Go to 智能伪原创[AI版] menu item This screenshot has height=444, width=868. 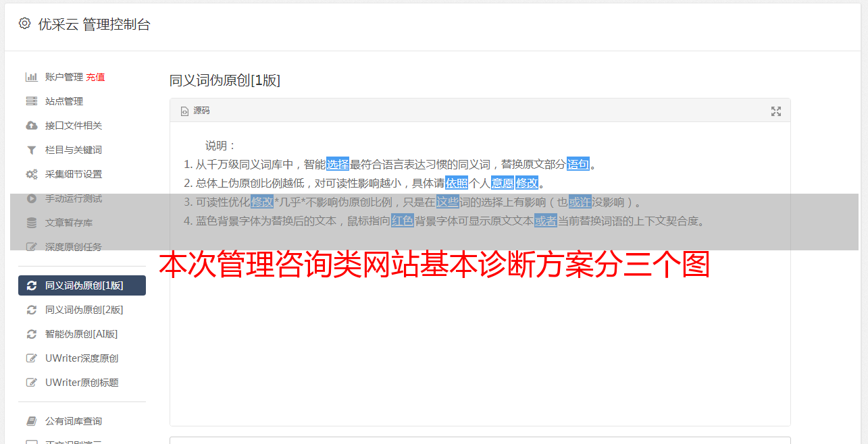(82, 334)
